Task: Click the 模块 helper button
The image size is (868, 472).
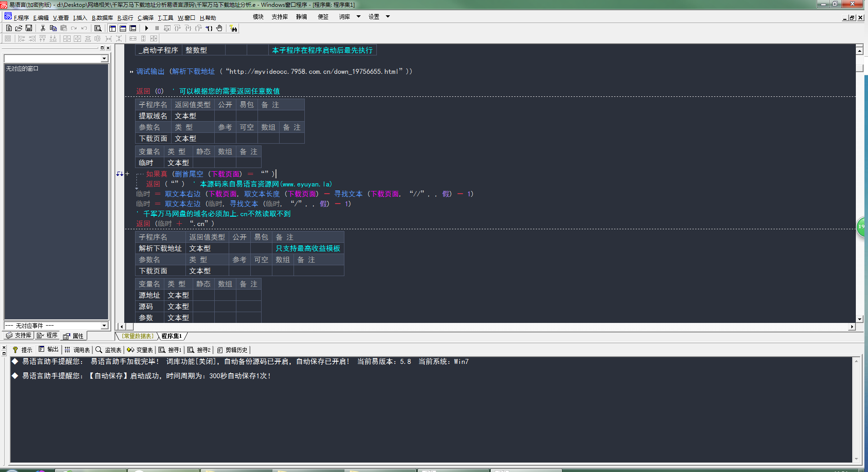Action: (x=258, y=17)
